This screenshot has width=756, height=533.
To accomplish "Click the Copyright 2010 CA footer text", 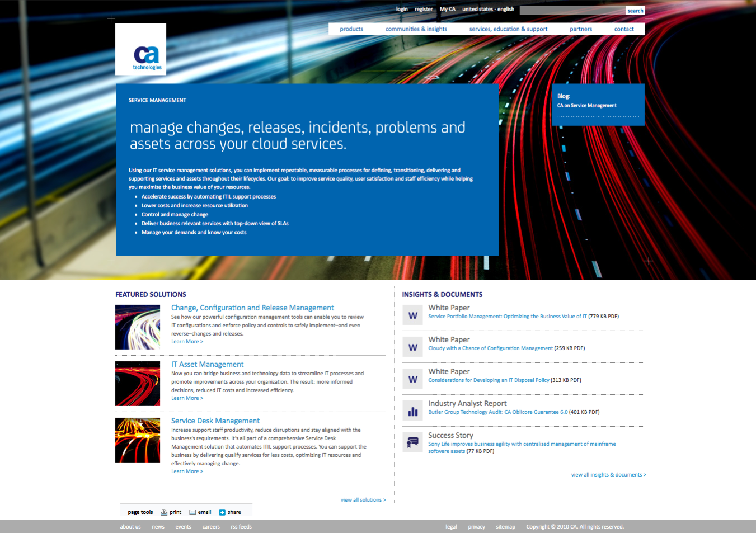I will click(x=575, y=527).
